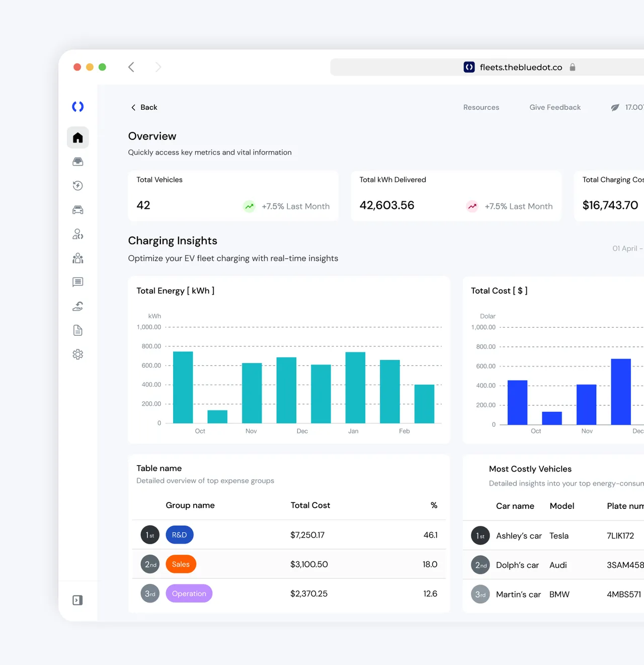
Task: Open the groups people icon
Action: click(x=77, y=258)
